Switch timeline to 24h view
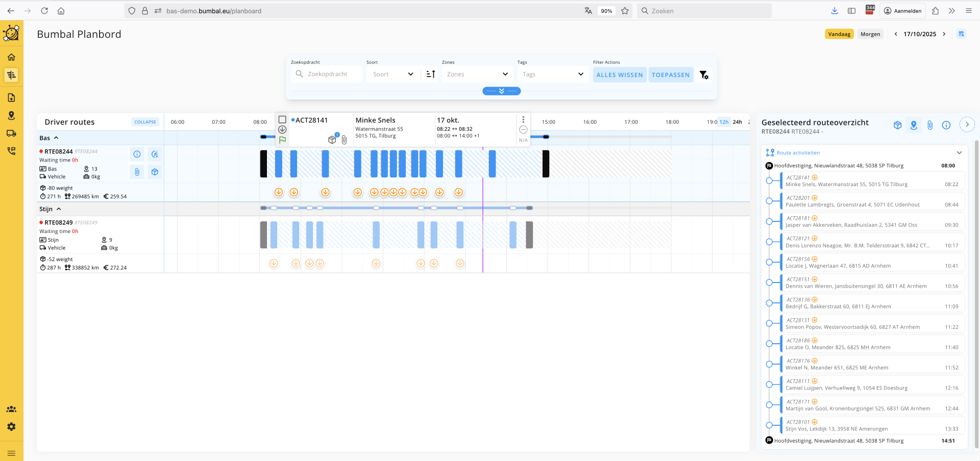The height and width of the screenshot is (461, 980). tap(737, 122)
